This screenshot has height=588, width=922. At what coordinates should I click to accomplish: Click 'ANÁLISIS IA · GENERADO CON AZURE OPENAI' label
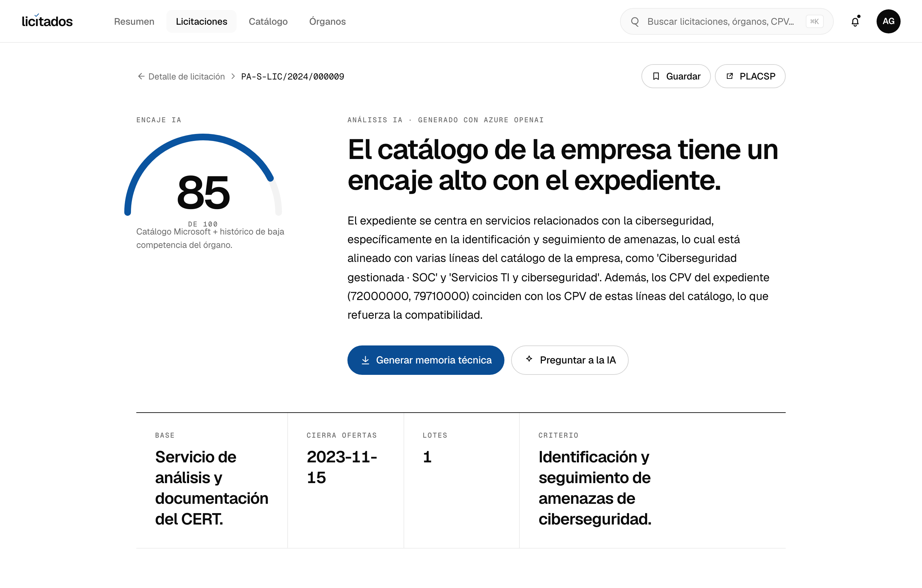pyautogui.click(x=445, y=120)
